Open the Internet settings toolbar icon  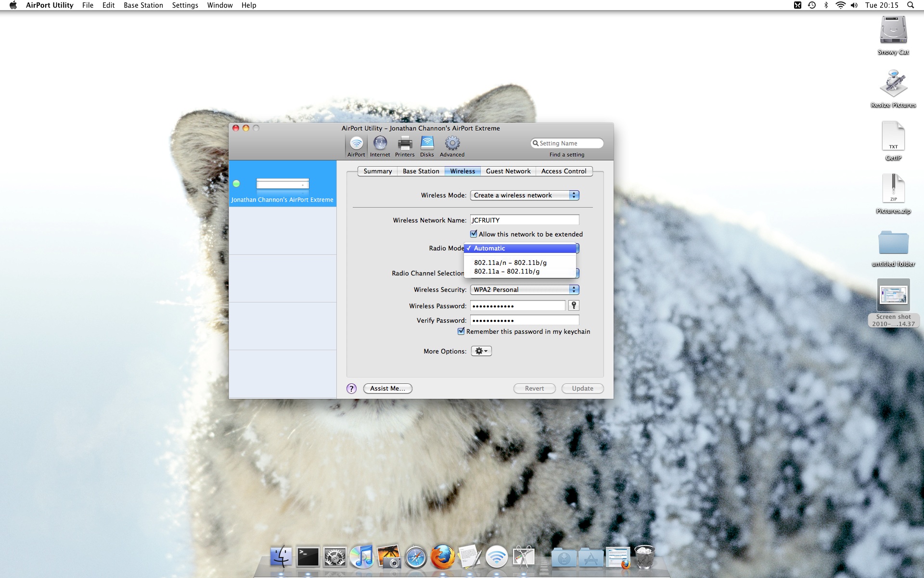tap(380, 146)
